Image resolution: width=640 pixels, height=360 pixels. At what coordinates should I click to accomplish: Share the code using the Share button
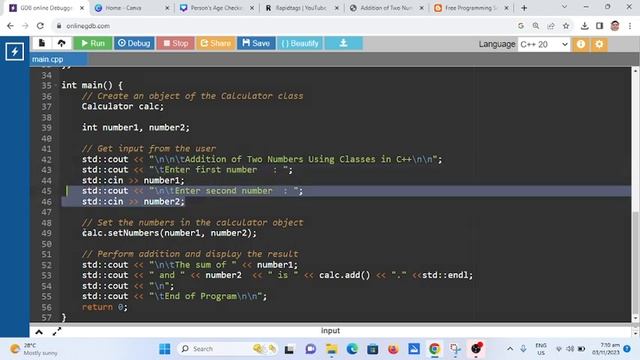[216, 43]
